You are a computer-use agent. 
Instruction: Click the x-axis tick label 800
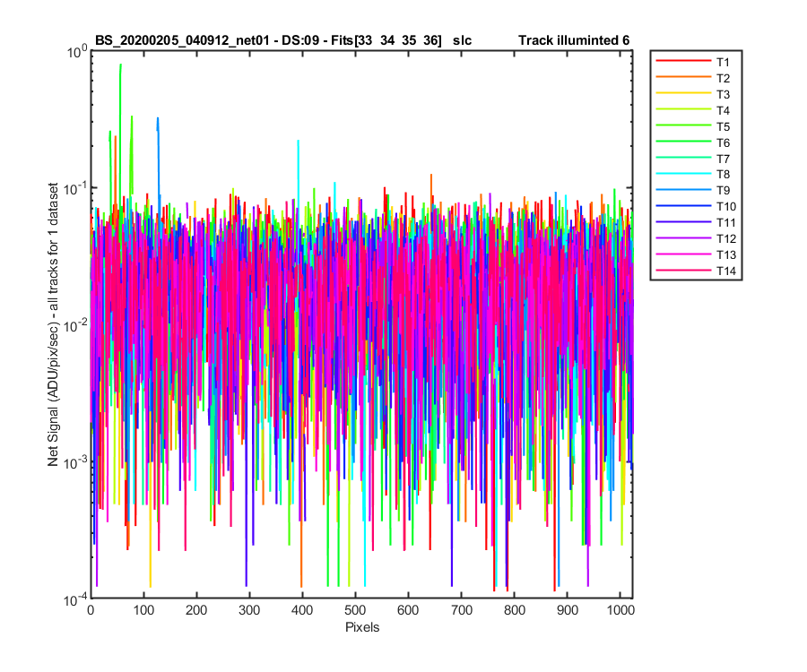point(514,610)
